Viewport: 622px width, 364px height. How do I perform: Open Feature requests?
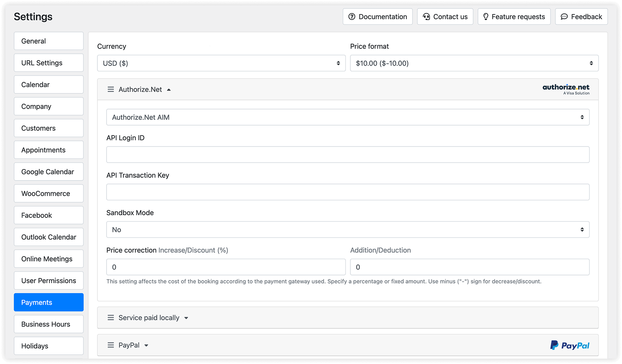[514, 17]
